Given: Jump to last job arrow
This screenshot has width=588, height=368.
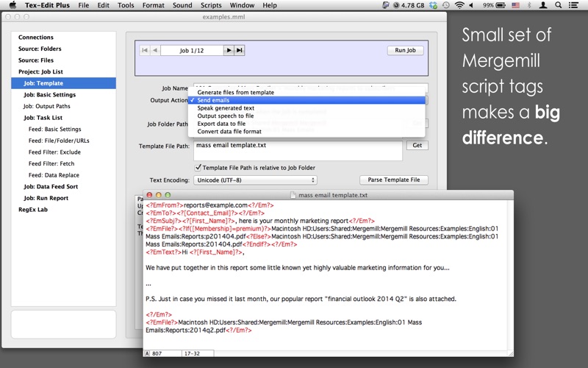Looking at the screenshot, I should 240,50.
